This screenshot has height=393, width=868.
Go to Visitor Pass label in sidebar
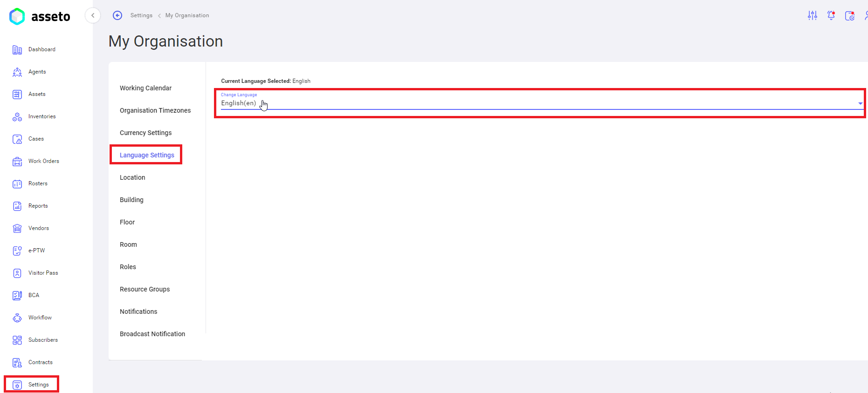pos(43,273)
